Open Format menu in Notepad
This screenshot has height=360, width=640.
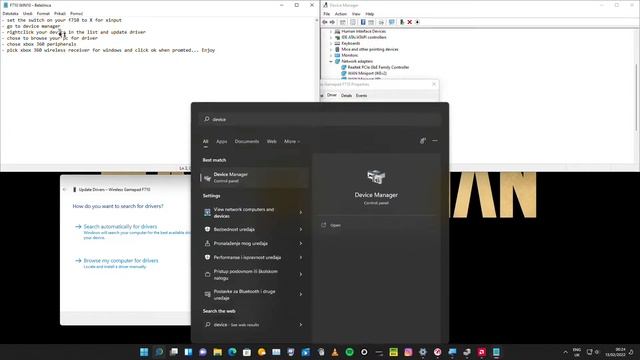click(x=43, y=13)
